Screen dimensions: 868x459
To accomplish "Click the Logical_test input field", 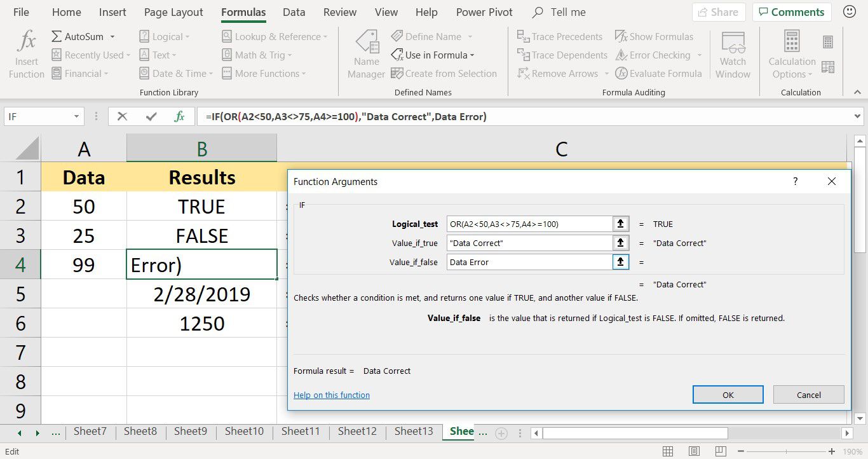I will (x=529, y=224).
